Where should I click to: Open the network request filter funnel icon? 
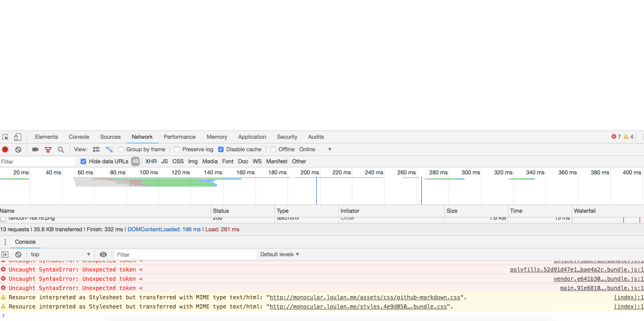(48, 149)
